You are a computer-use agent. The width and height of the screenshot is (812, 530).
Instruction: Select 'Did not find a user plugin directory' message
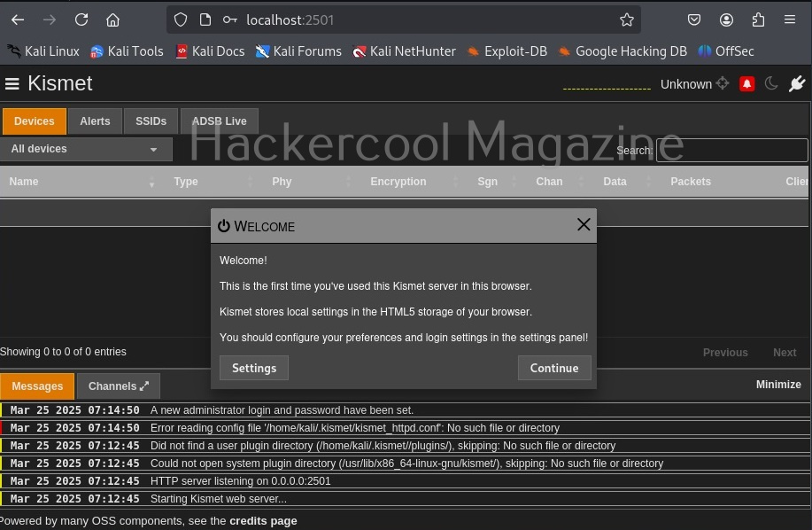406,446
